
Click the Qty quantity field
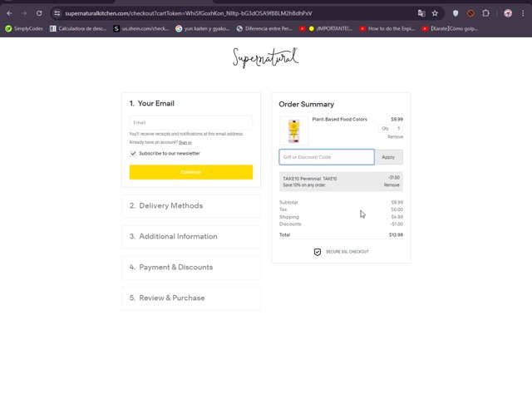pyautogui.click(x=391, y=128)
